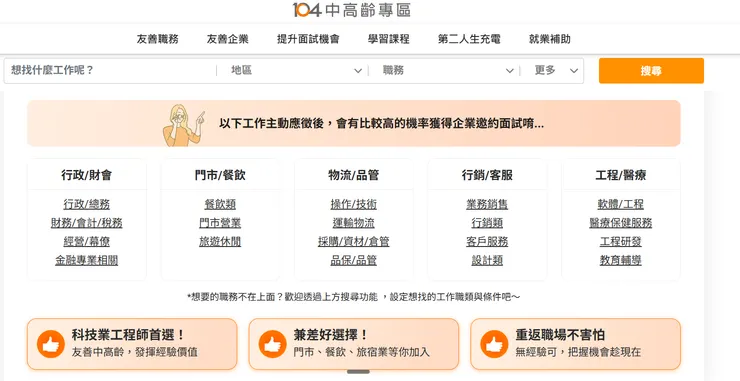Select the 行銷/客服 category header
The height and width of the screenshot is (381, 740).
[x=487, y=175]
